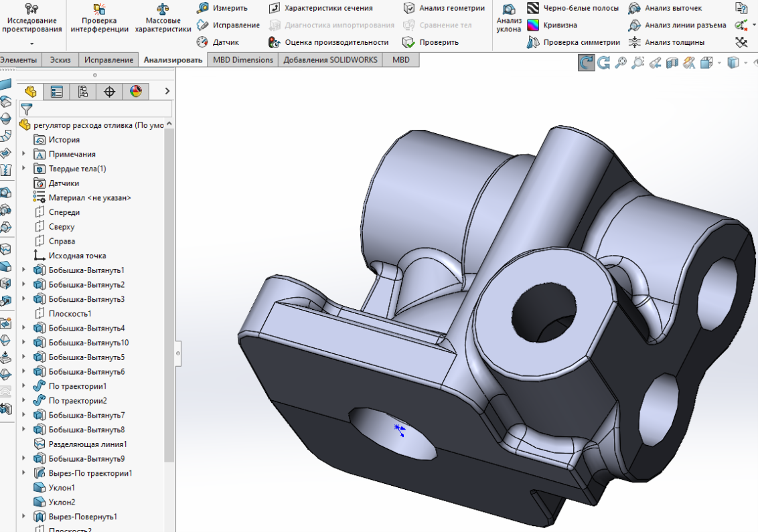The width and height of the screenshot is (758, 532).
Task: Open the PropertyManager panel tab
Action: pos(57,92)
